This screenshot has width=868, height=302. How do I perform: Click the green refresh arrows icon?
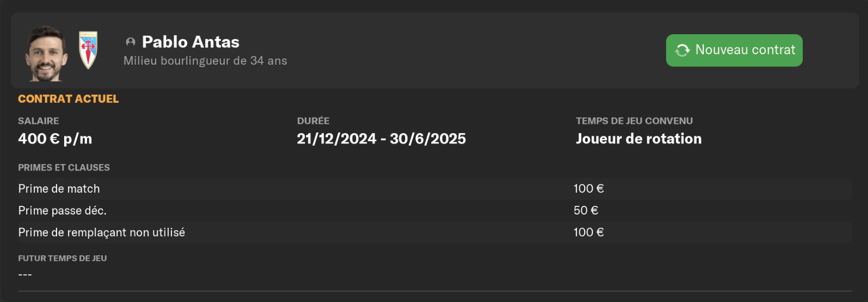[682, 51]
